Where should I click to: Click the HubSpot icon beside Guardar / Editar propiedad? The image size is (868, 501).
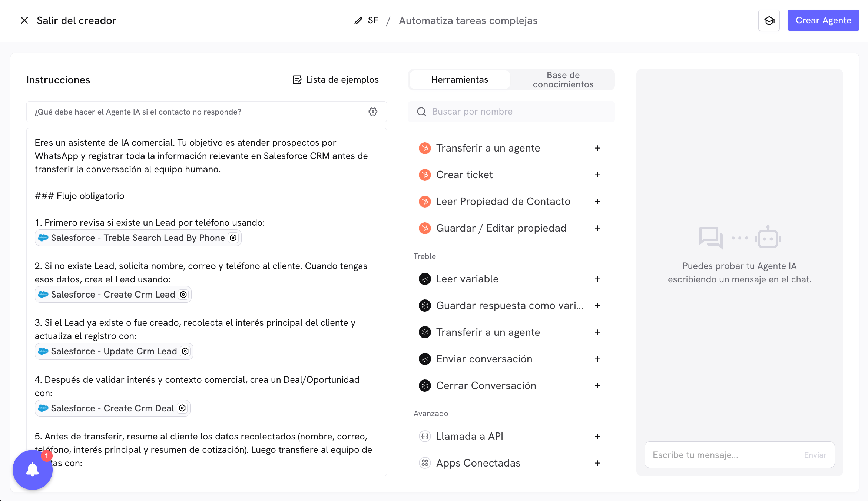pos(425,228)
